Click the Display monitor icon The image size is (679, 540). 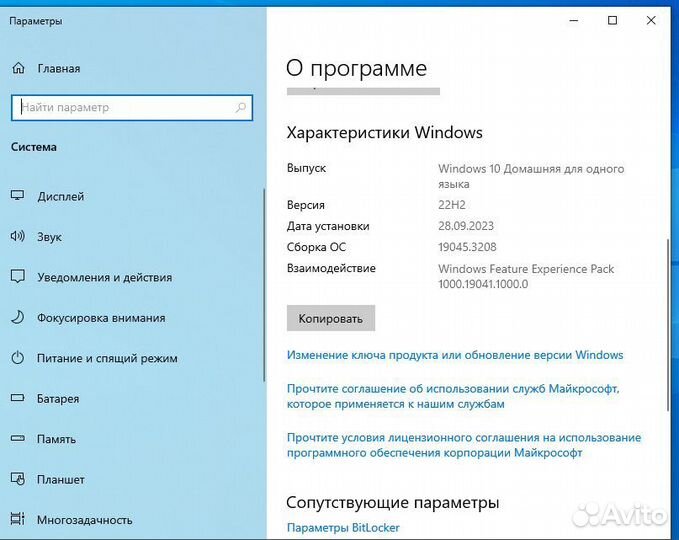click(x=17, y=195)
